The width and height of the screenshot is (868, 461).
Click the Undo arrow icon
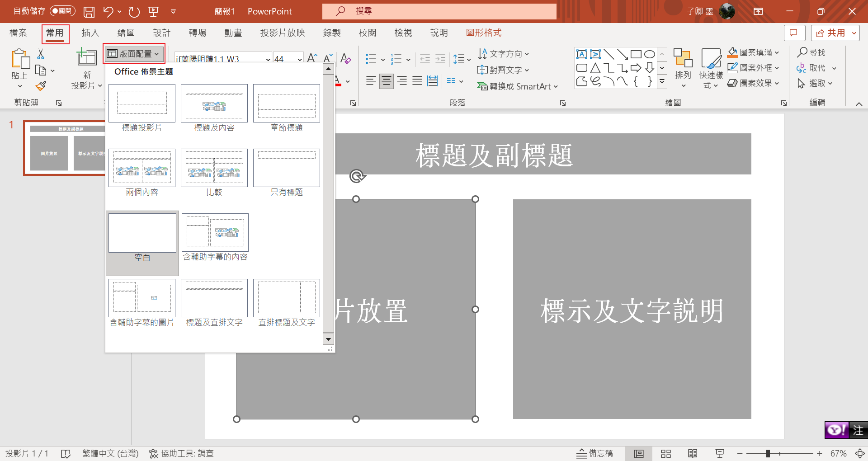click(108, 11)
